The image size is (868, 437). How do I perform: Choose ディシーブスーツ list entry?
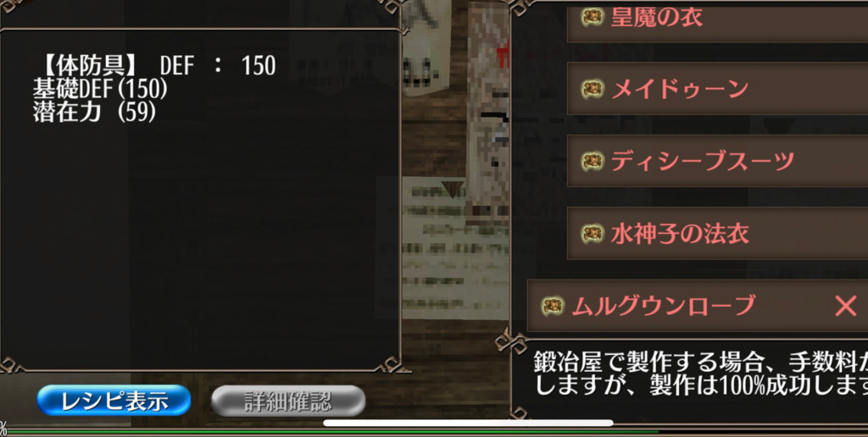717,161
